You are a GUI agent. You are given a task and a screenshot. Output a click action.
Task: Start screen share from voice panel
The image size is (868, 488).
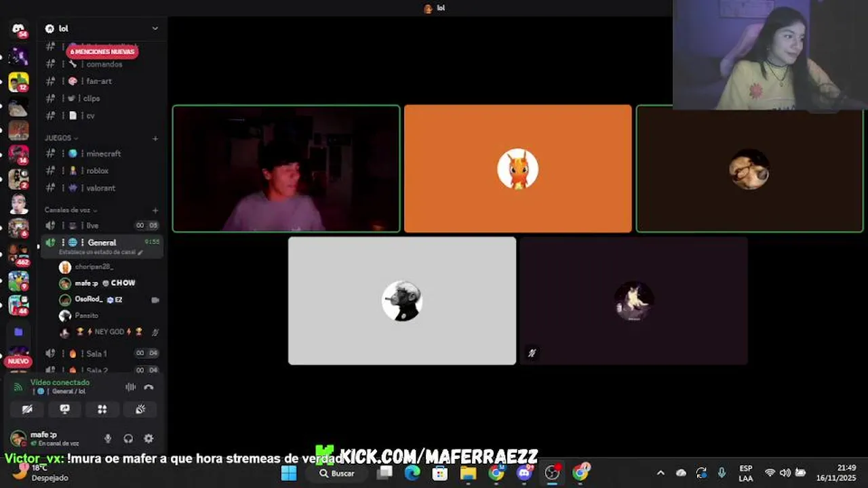point(65,409)
